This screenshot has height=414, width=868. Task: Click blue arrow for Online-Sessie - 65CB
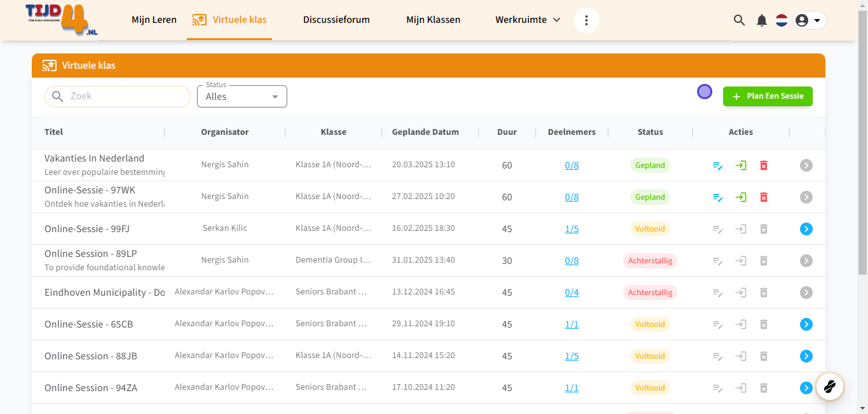(x=806, y=324)
